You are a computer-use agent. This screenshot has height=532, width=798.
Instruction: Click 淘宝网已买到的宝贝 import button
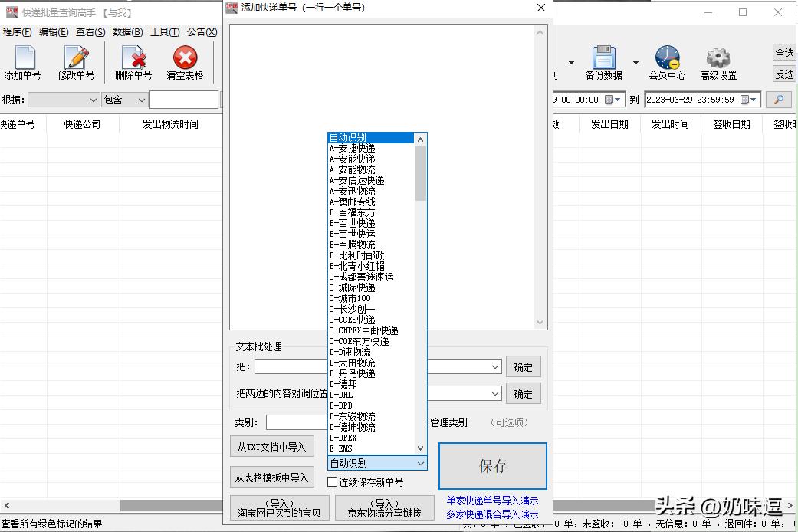pos(279,508)
